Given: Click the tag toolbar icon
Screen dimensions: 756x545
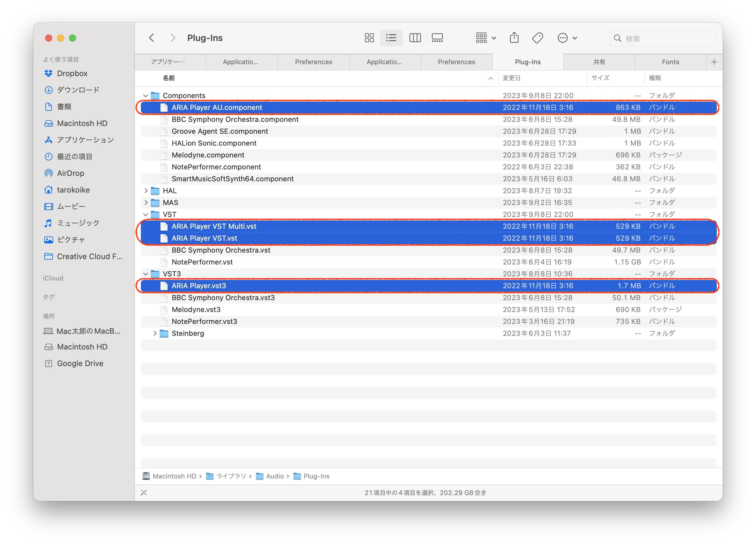Looking at the screenshot, I should (x=537, y=38).
